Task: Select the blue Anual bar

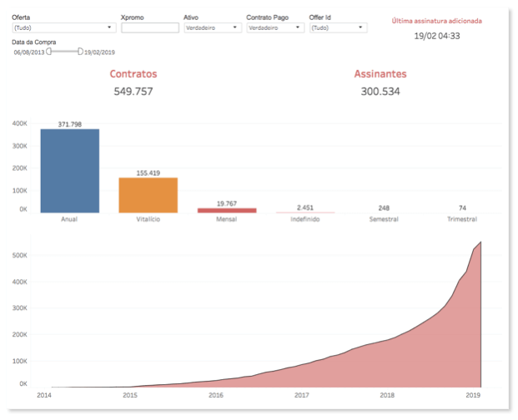Action: 69,171
